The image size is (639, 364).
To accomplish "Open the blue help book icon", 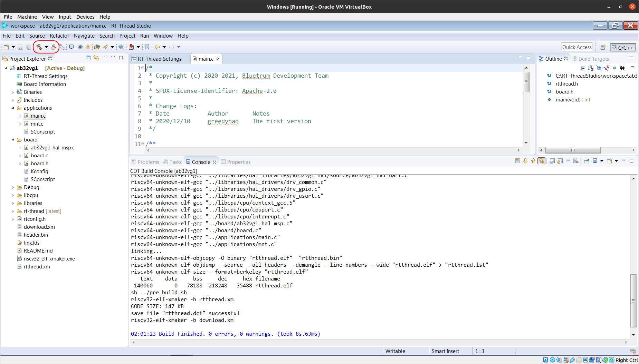I will pos(121,47).
